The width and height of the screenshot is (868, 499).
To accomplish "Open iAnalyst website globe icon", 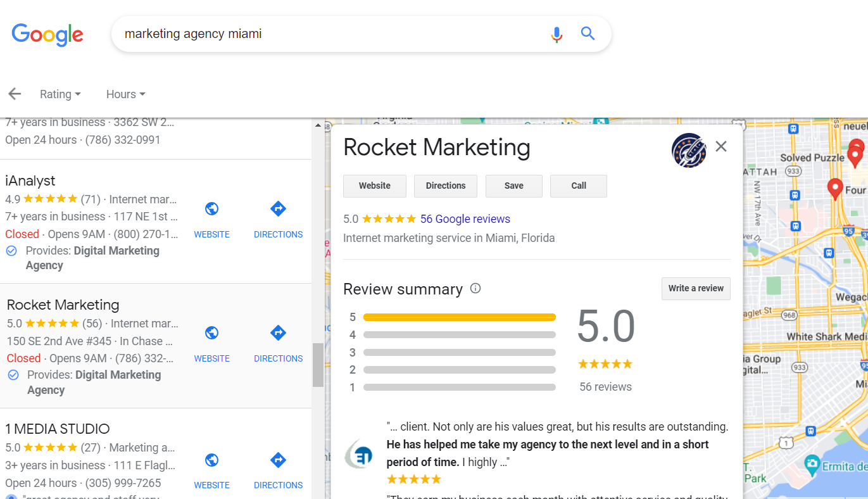I will pos(212,208).
